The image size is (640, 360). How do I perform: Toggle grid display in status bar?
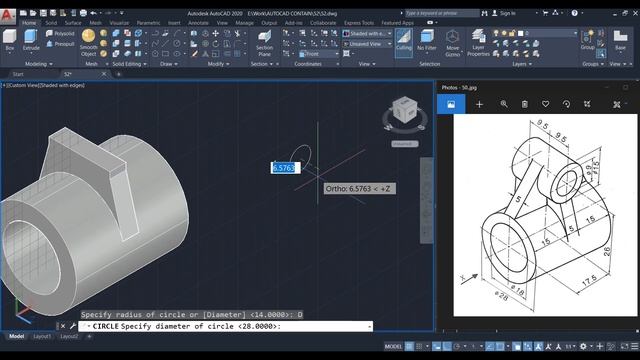pos(409,347)
